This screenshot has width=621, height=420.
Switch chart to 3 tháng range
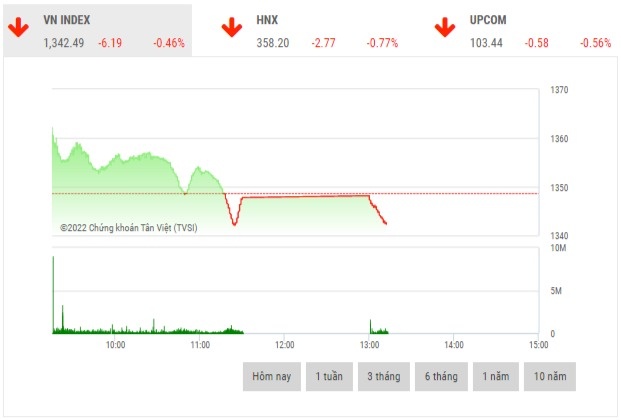coord(384,376)
